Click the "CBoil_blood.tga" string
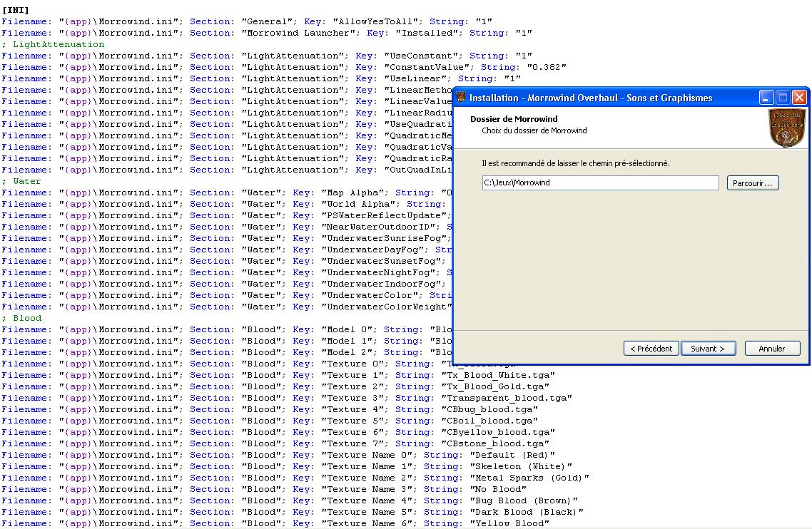Image resolution: width=812 pixels, height=529 pixels. point(489,421)
